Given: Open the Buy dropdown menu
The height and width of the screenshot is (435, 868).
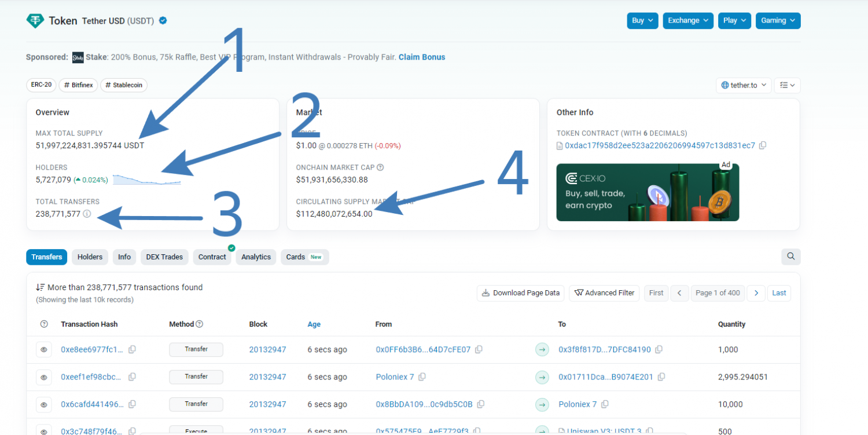Looking at the screenshot, I should (642, 20).
